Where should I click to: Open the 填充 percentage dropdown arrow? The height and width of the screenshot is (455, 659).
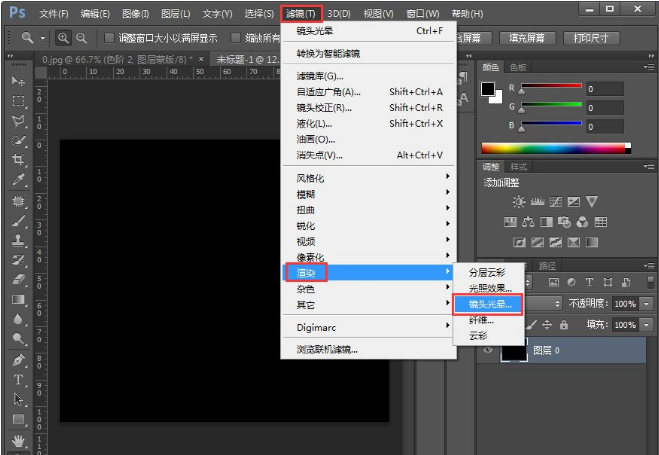(x=648, y=325)
